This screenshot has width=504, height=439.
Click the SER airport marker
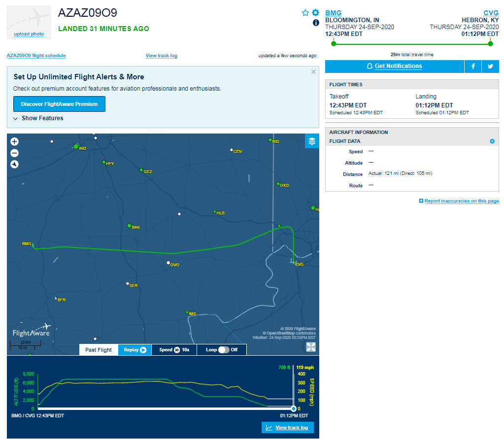coord(128,284)
